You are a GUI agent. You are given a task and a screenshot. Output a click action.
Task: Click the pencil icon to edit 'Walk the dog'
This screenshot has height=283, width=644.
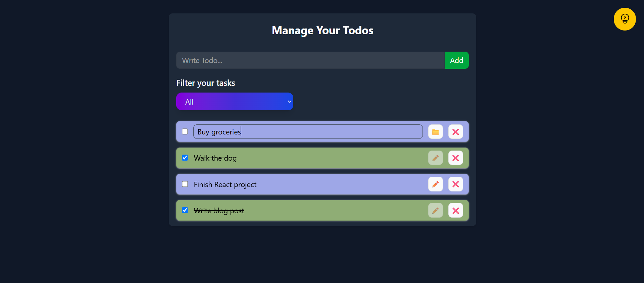[x=435, y=158]
